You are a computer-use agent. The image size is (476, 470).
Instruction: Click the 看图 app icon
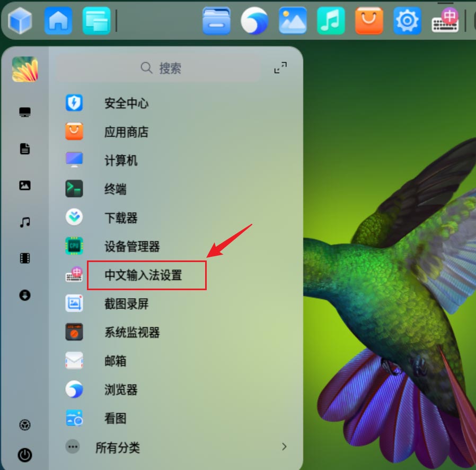click(x=74, y=417)
